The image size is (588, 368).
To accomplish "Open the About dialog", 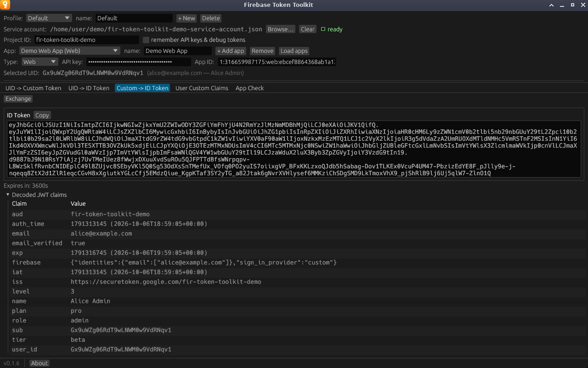I will point(40,363).
